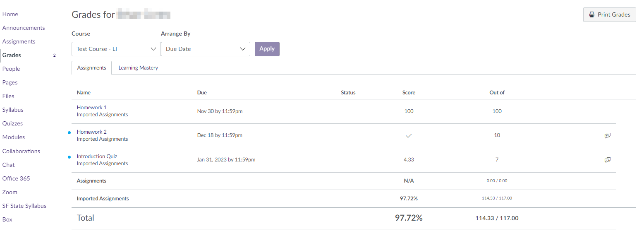
Task: Click the unread dot beside Introduction Quiz
Action: pos(69,157)
